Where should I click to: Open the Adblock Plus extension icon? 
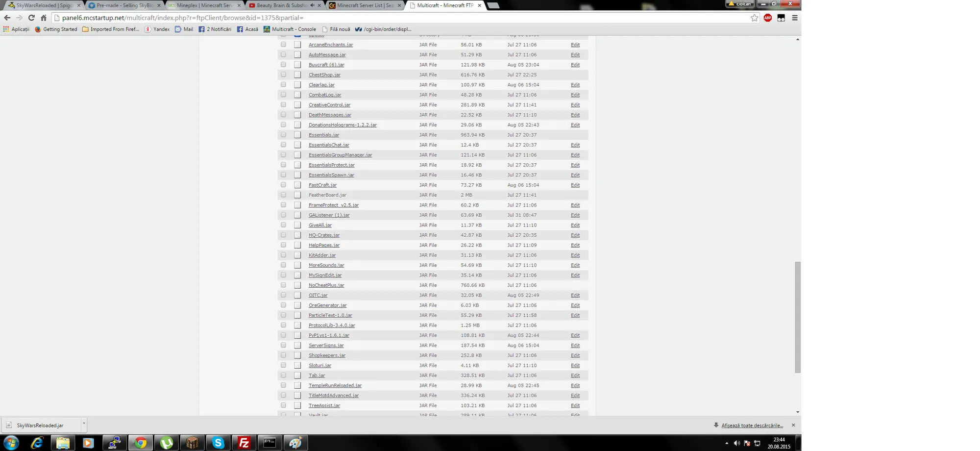point(767,18)
